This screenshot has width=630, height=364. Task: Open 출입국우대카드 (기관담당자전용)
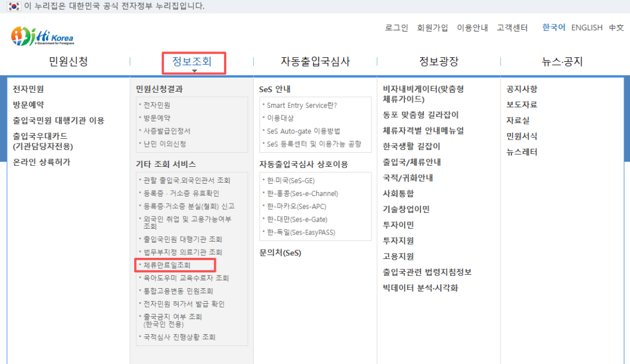coord(43,141)
